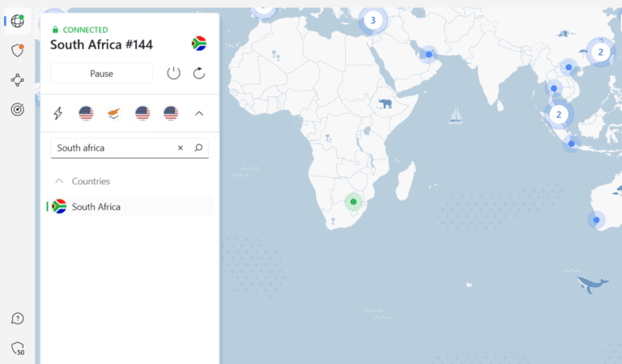Click the shield icon labeled 50
The height and width of the screenshot is (364, 622).
[x=17, y=348]
